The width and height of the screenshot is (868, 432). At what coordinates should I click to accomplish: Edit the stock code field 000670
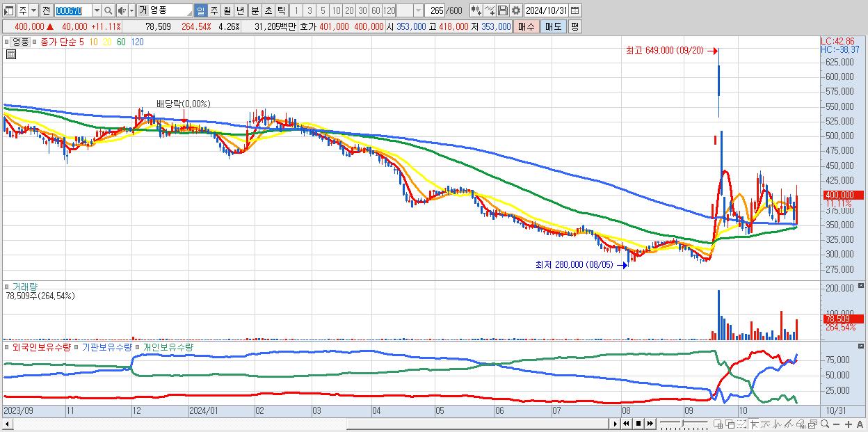point(72,10)
